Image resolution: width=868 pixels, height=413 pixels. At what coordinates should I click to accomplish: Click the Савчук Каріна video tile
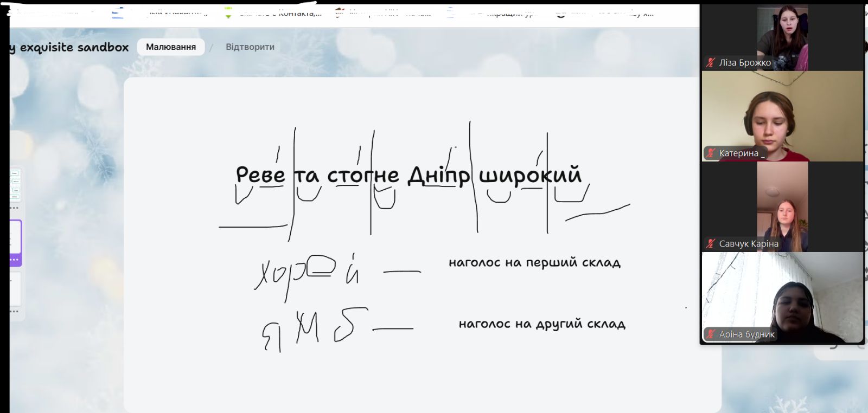[x=782, y=206]
